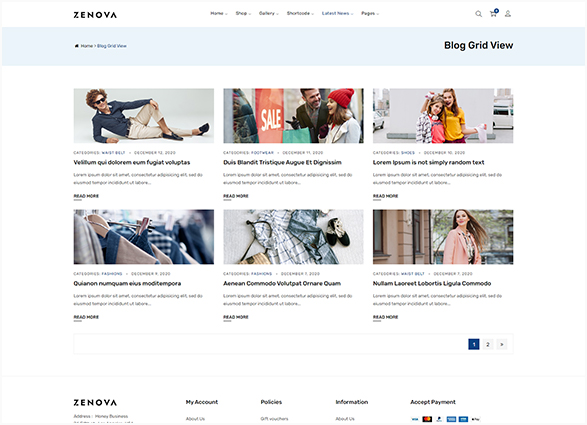Click the ZENOVA logo in header
The width and height of the screenshot is (587, 425).
(x=95, y=15)
